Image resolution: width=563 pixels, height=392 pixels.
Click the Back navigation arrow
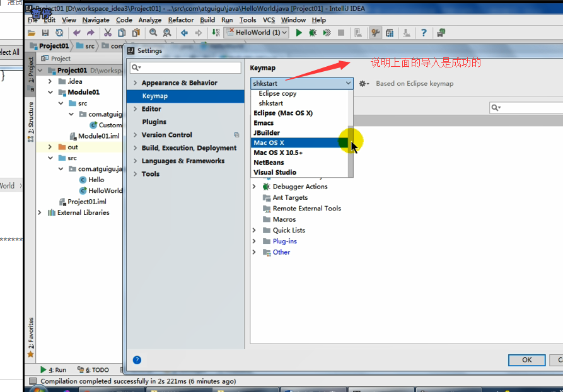point(185,33)
